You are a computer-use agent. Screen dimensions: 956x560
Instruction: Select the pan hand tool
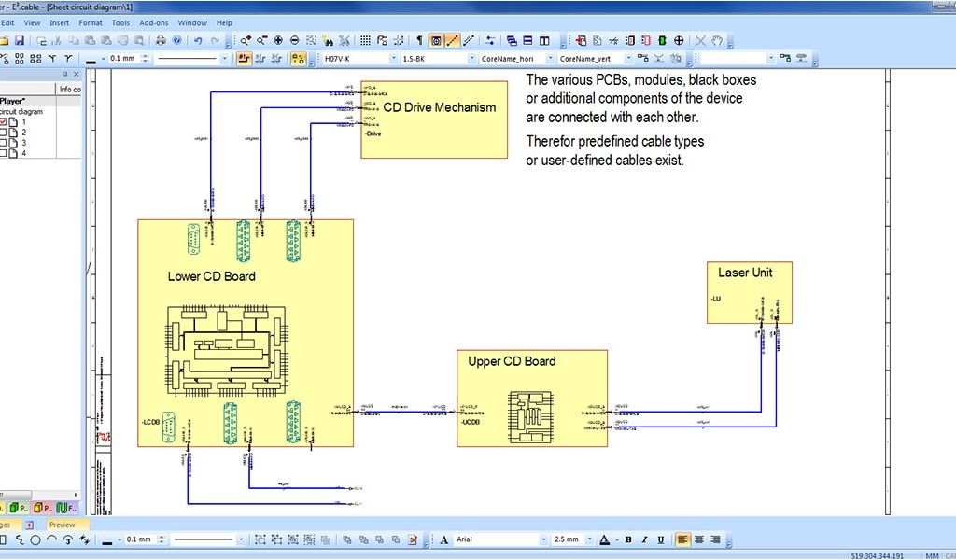point(717,40)
